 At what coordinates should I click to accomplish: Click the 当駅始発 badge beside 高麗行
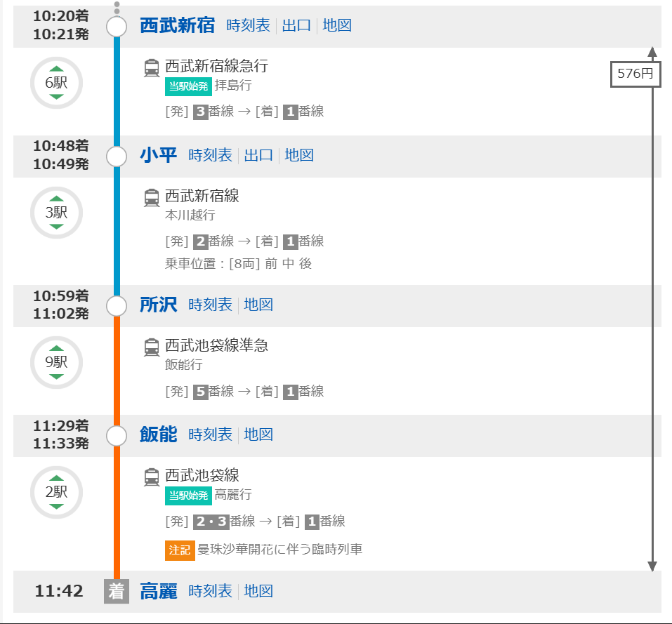[x=188, y=496]
